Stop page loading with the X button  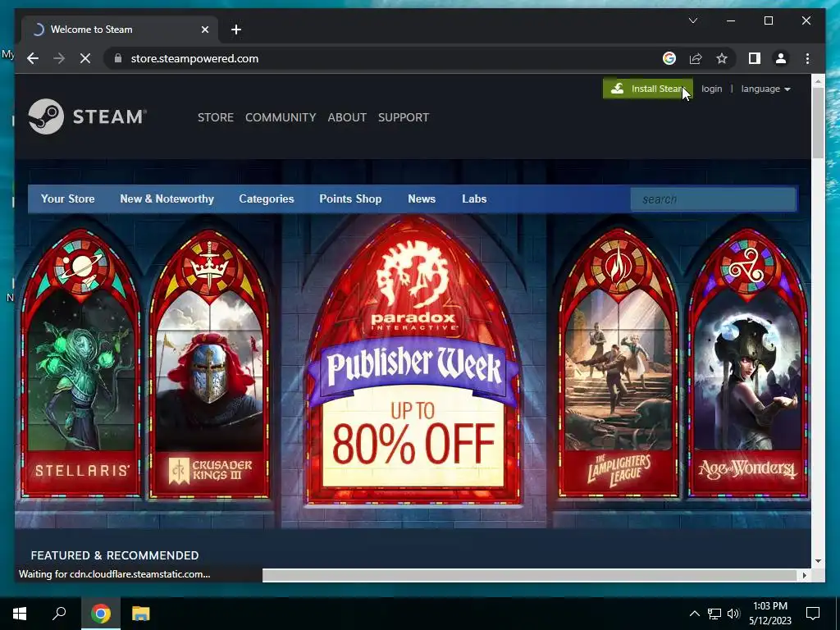pos(85,58)
